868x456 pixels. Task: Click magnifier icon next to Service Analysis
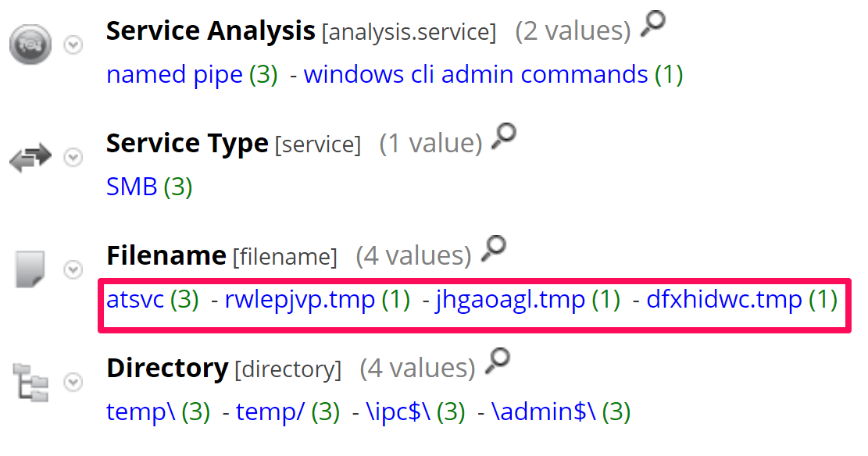[x=652, y=26]
